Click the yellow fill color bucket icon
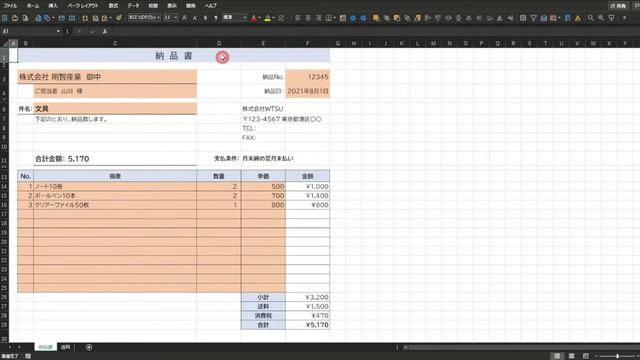The image size is (640, 360). click(267, 18)
